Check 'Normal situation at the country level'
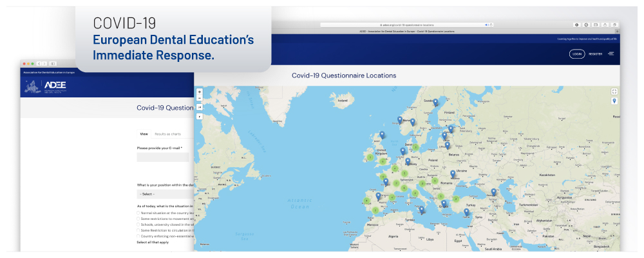 pos(138,213)
